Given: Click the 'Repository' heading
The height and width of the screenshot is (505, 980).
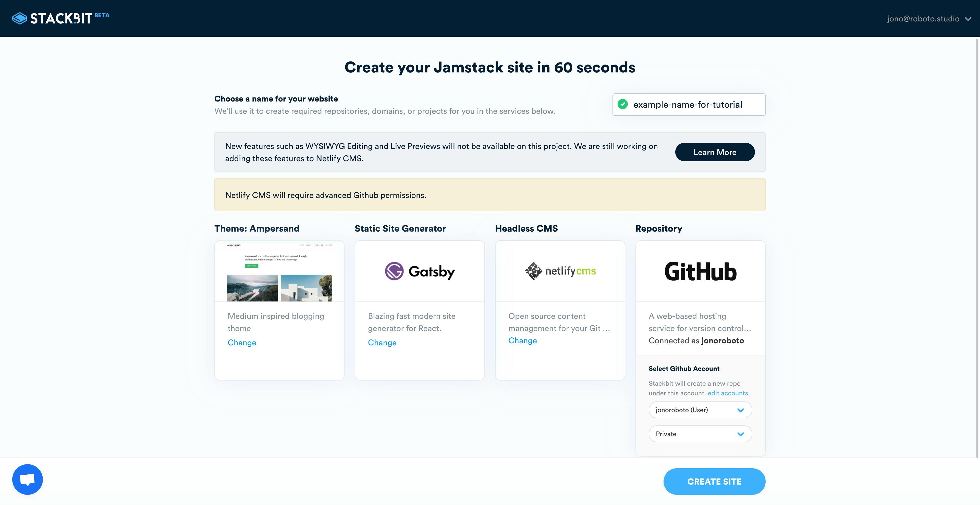Looking at the screenshot, I should coord(659,229).
